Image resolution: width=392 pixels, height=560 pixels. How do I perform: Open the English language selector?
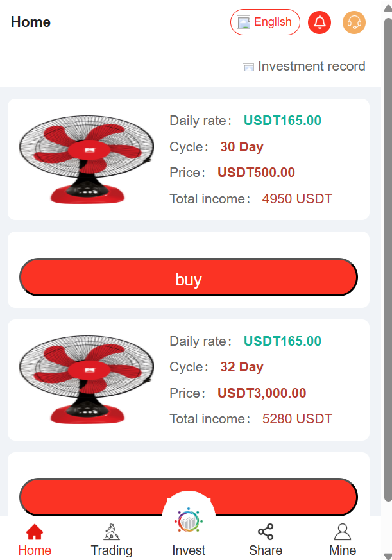[x=265, y=22]
